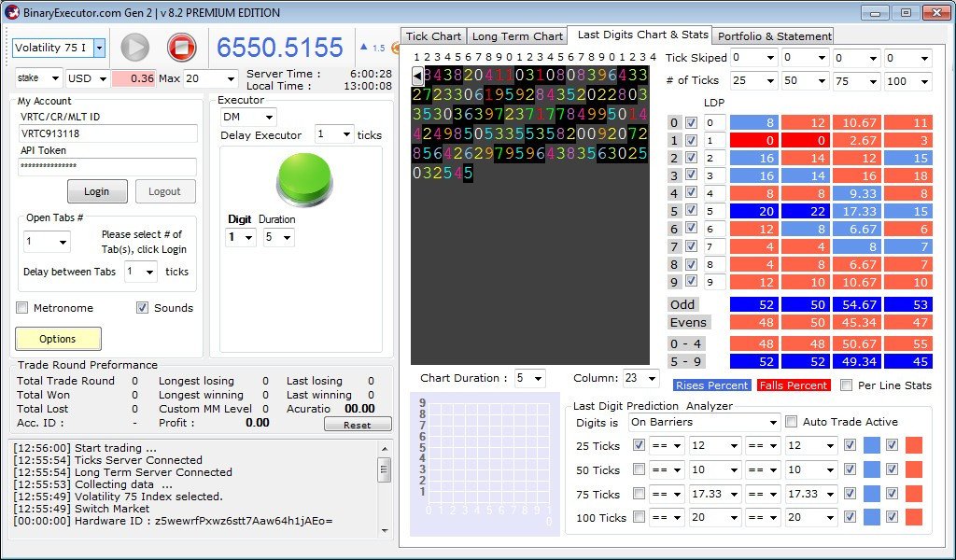
Task: Check the 100 Ticks analyzer checkbox
Action: tap(639, 517)
